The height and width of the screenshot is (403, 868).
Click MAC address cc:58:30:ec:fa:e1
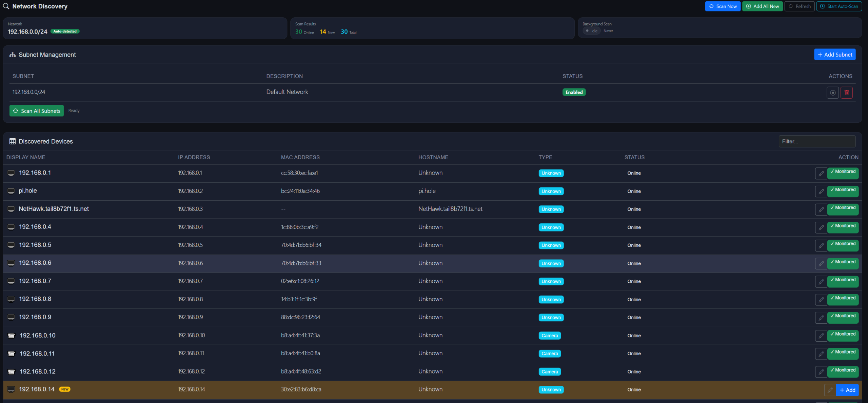point(299,173)
